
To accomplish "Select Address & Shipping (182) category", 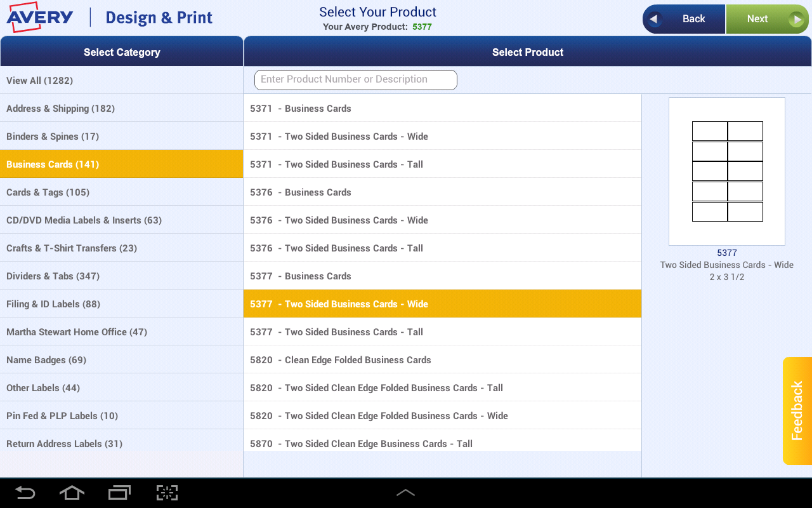I will [x=122, y=109].
